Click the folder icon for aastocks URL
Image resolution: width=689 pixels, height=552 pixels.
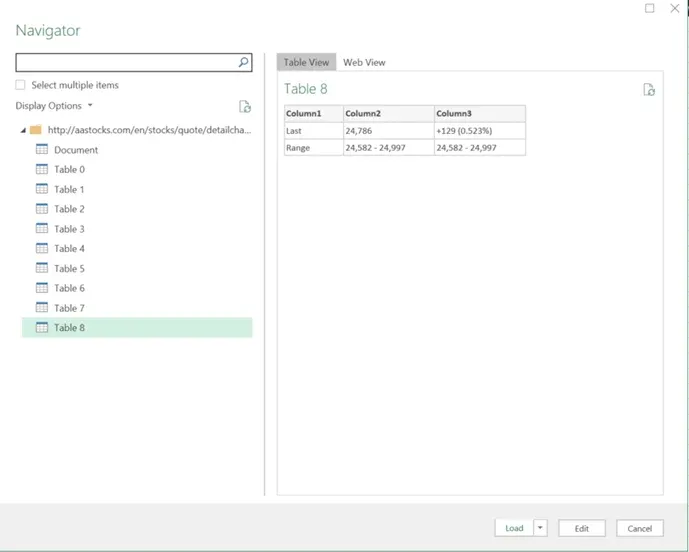tap(36, 130)
